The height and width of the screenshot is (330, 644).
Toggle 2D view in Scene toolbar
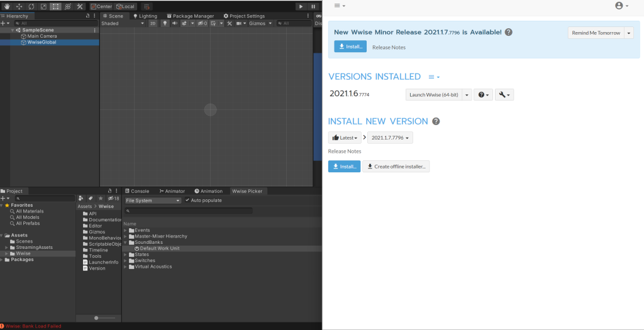pos(153,23)
